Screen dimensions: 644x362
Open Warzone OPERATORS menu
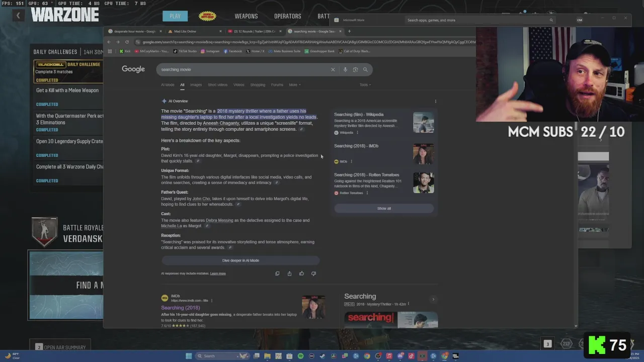288,16
